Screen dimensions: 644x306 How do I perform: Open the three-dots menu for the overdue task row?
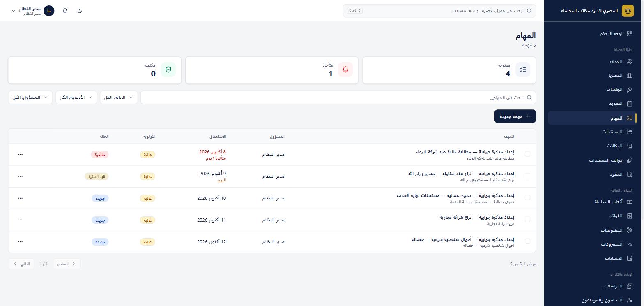(21, 155)
